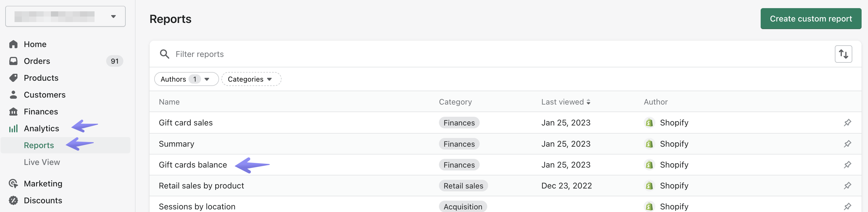
Task: Click the Filter reports search field
Action: [472, 54]
